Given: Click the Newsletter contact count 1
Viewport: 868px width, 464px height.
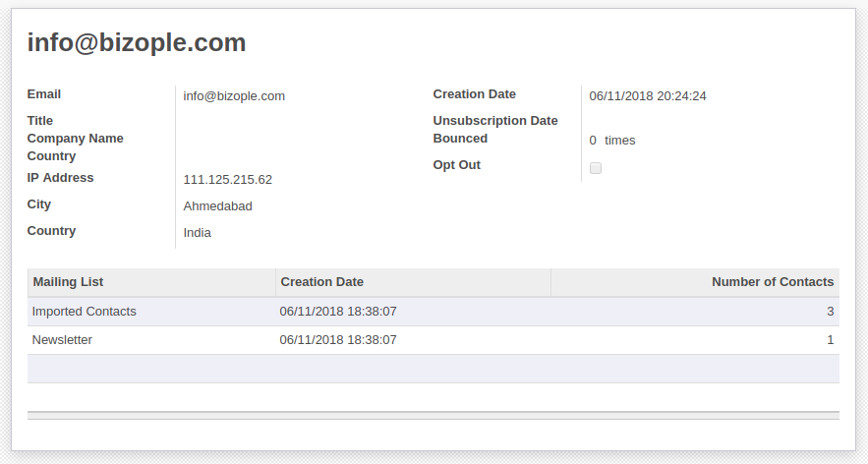Looking at the screenshot, I should (x=831, y=340).
